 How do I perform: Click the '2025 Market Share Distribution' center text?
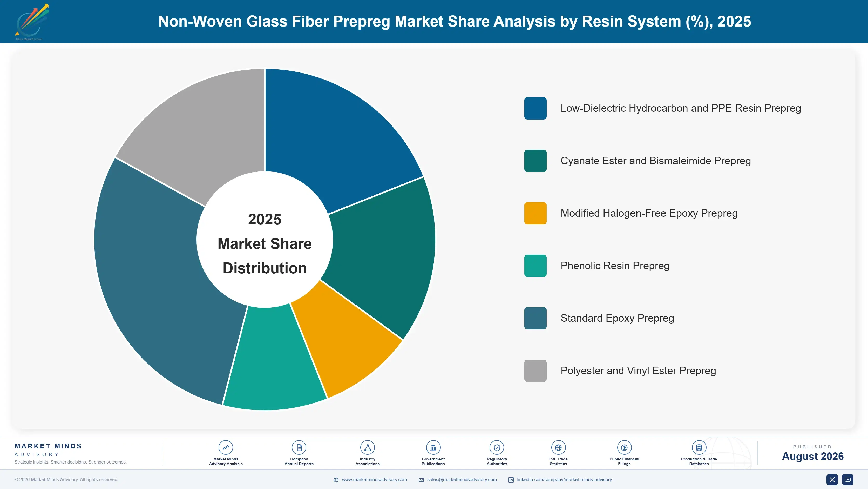[265, 243]
